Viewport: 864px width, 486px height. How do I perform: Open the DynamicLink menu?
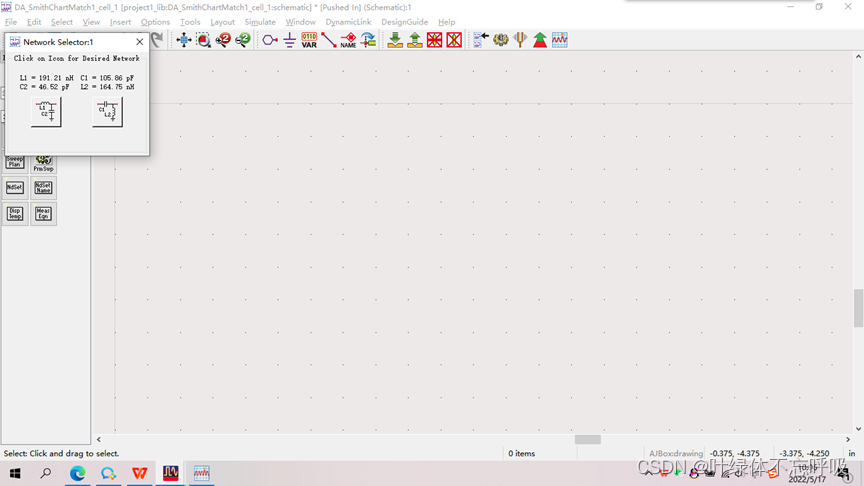pos(348,22)
